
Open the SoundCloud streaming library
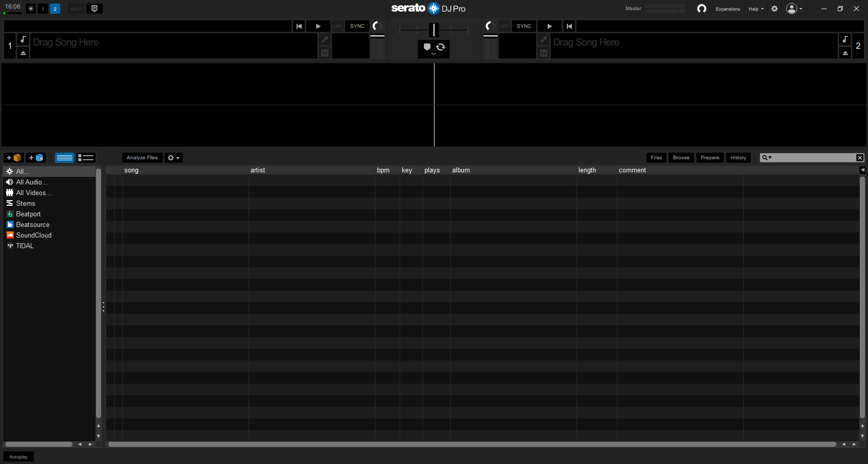click(x=49, y=235)
